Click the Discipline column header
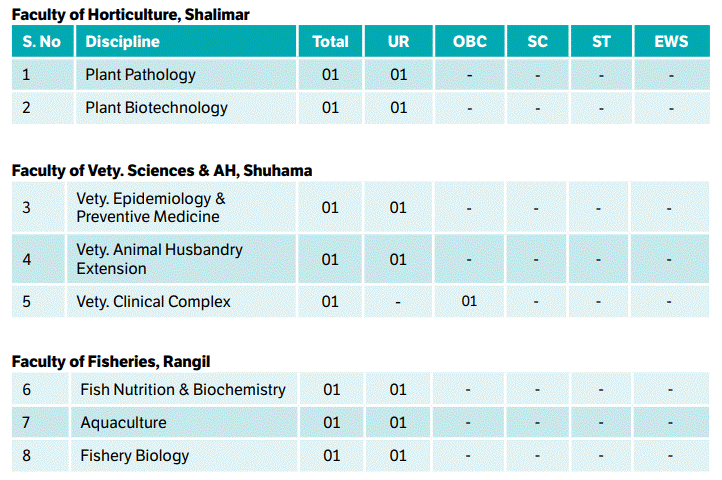This screenshot has width=722, height=480. click(123, 41)
